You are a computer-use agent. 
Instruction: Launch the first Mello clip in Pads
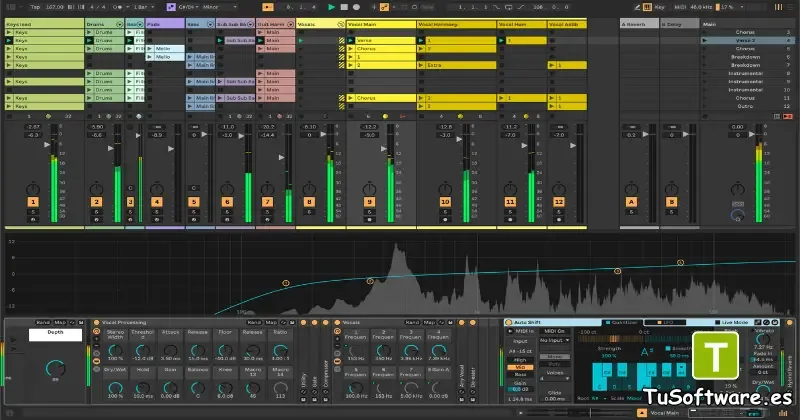(150, 49)
